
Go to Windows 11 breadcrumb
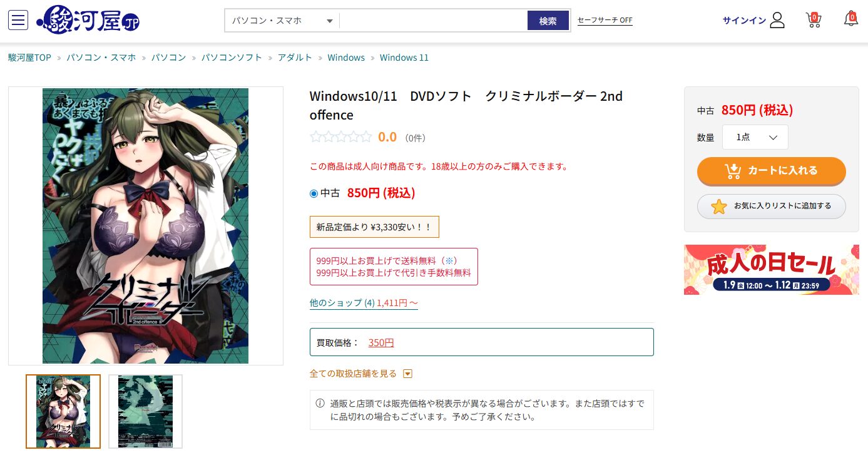(x=404, y=58)
